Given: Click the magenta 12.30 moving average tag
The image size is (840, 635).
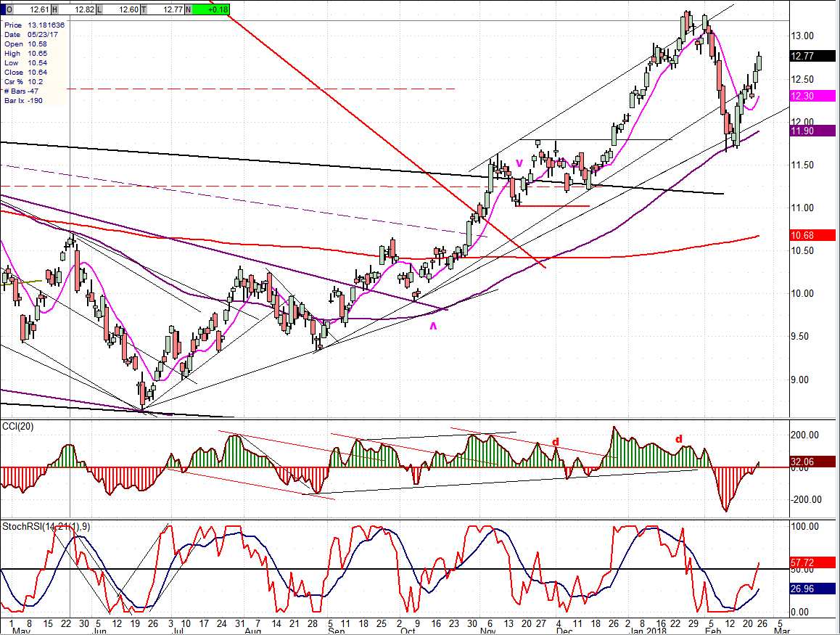Looking at the screenshot, I should point(812,97).
